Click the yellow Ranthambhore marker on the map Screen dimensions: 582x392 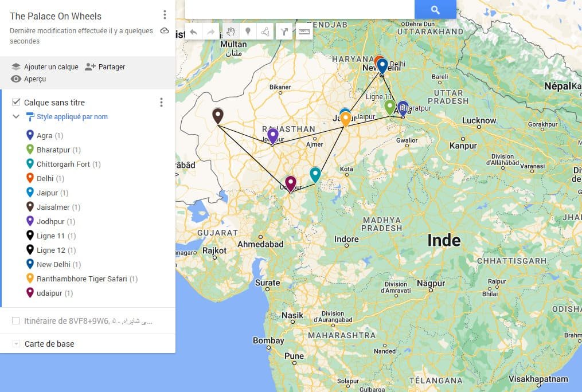pyautogui.click(x=346, y=119)
